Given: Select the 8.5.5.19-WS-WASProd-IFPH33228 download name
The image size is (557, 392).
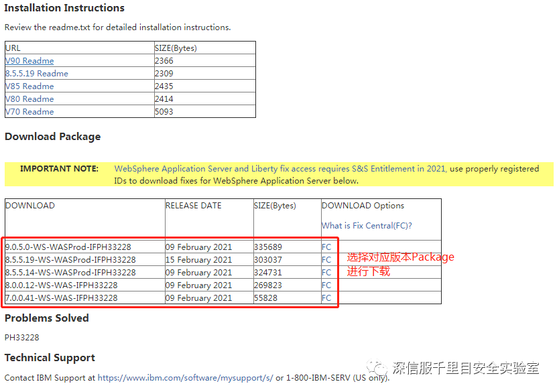Looking at the screenshot, I should tap(70, 260).
